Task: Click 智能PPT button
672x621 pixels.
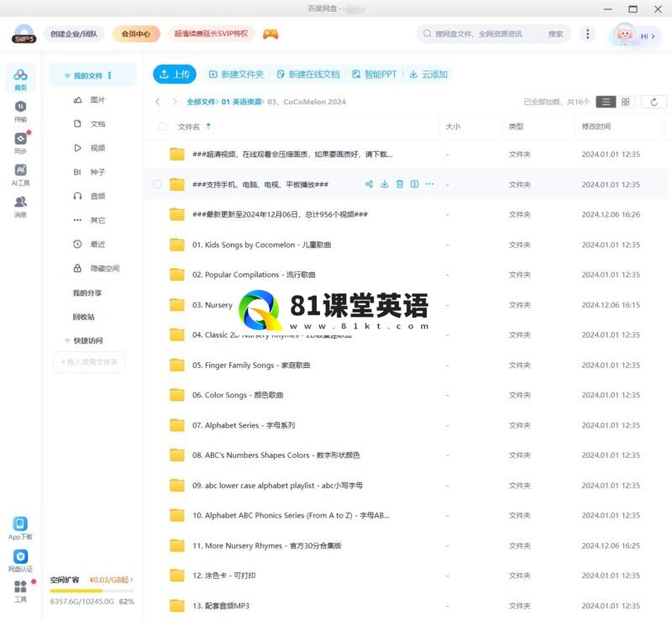Action: point(374,74)
